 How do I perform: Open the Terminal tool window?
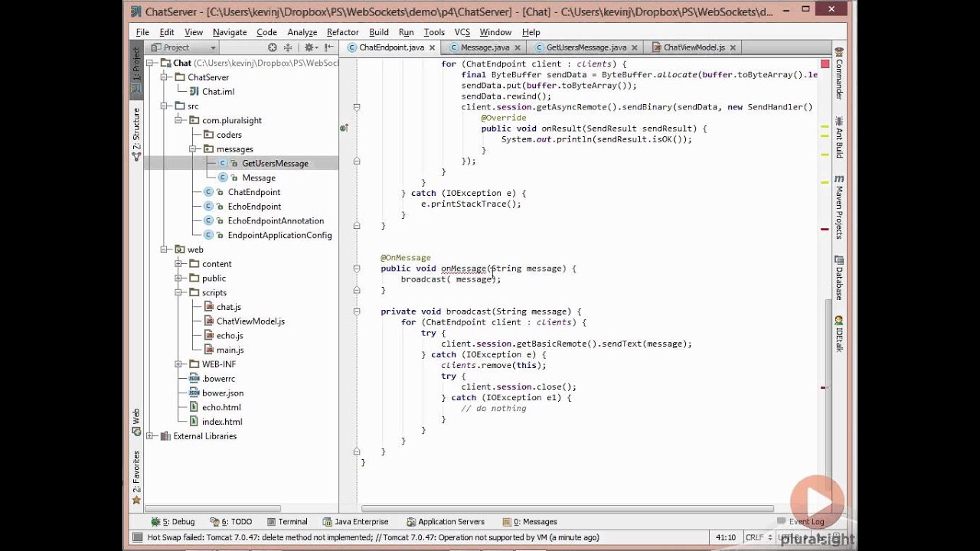[286, 522]
